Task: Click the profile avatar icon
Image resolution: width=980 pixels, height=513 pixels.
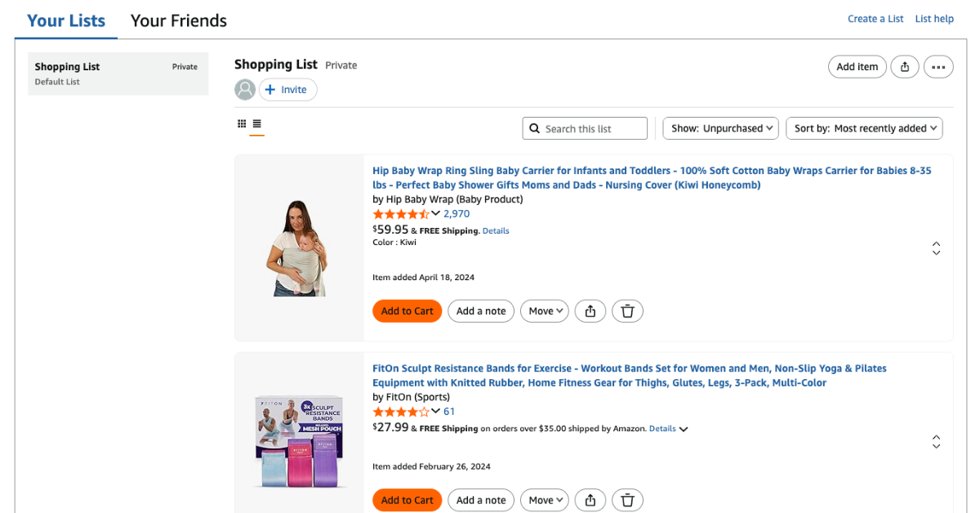Action: 245,90
